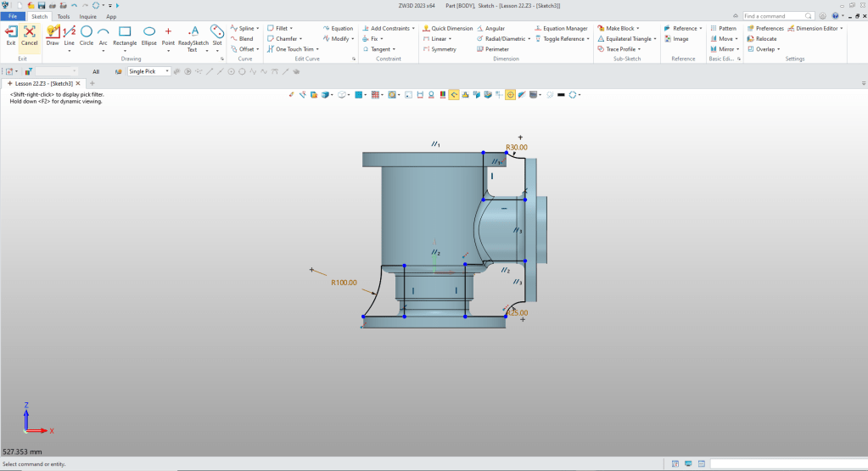868x471 pixels.
Task: Toggle the highlighted target-circle view option
Action: pos(511,94)
